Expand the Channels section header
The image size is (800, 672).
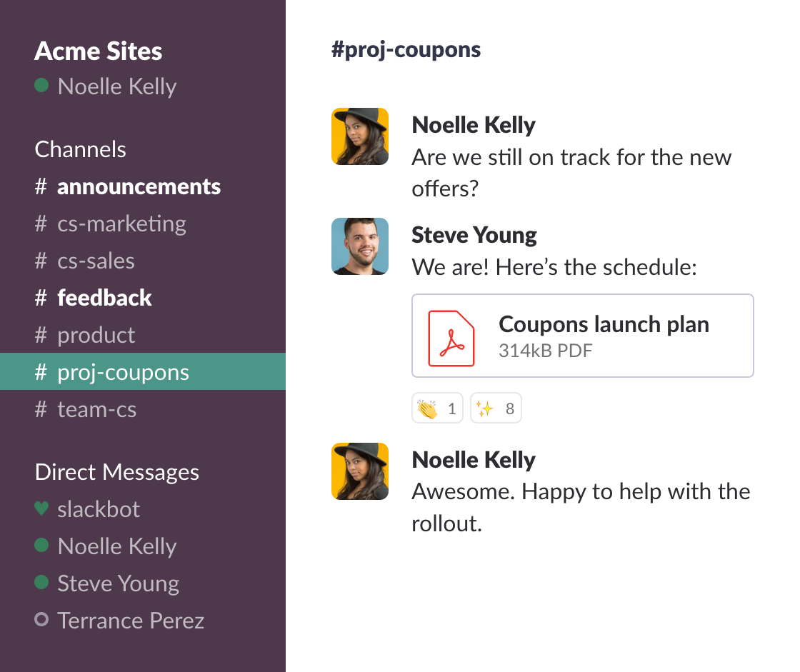pyautogui.click(x=80, y=149)
